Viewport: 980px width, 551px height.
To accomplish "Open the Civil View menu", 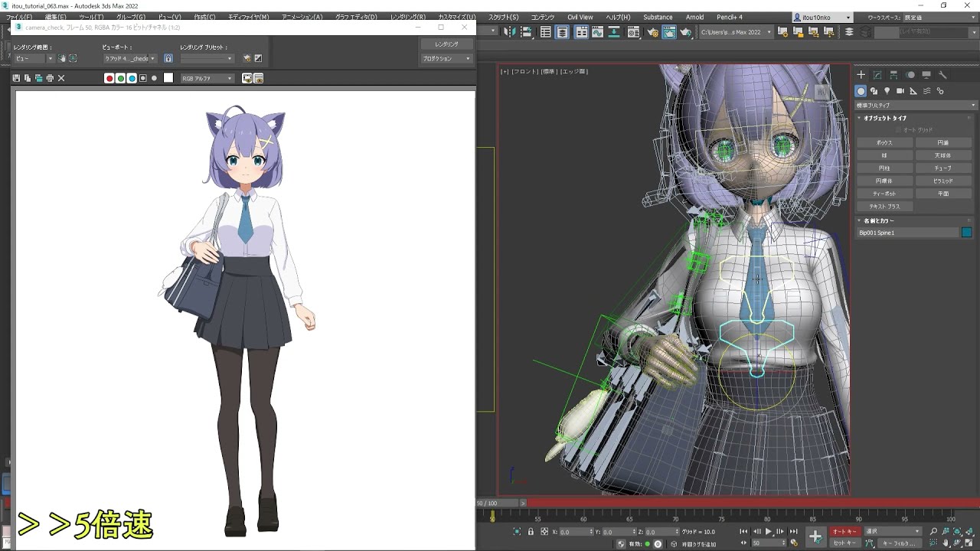I will pyautogui.click(x=580, y=17).
